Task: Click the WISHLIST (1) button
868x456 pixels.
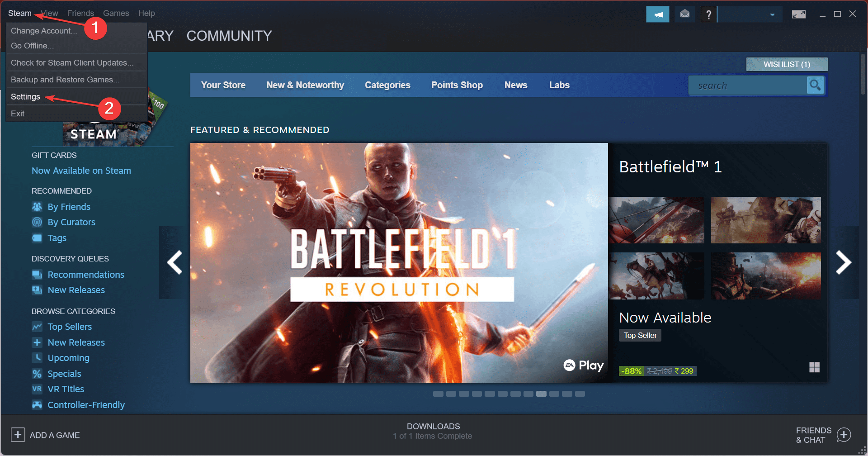Action: [x=787, y=64]
